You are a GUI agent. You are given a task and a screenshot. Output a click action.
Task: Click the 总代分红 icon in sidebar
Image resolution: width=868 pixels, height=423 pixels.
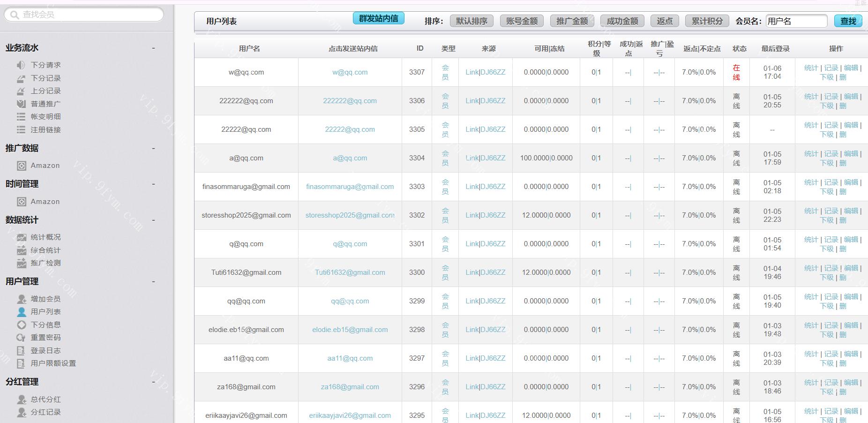[21, 400]
